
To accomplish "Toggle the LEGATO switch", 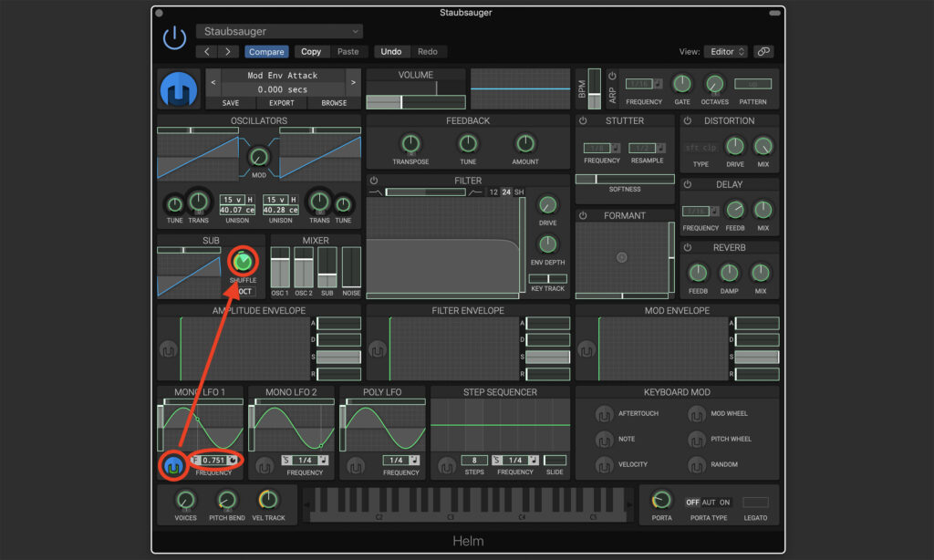I will pyautogui.click(x=756, y=503).
